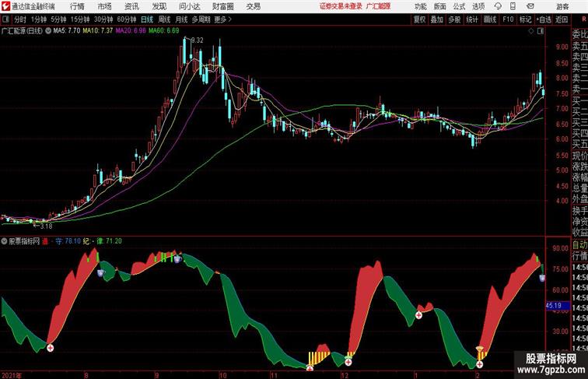
Task: Switch to 15分钟 period
Action: pyautogui.click(x=80, y=19)
